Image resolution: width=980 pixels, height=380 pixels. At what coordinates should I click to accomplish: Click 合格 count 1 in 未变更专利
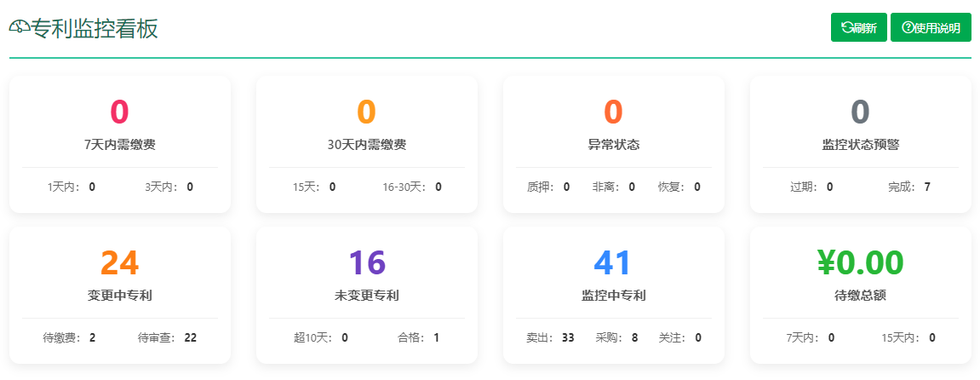(x=436, y=337)
